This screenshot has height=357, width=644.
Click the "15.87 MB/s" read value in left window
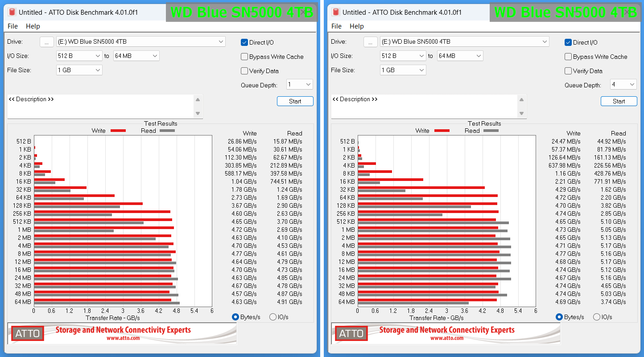[x=288, y=141]
